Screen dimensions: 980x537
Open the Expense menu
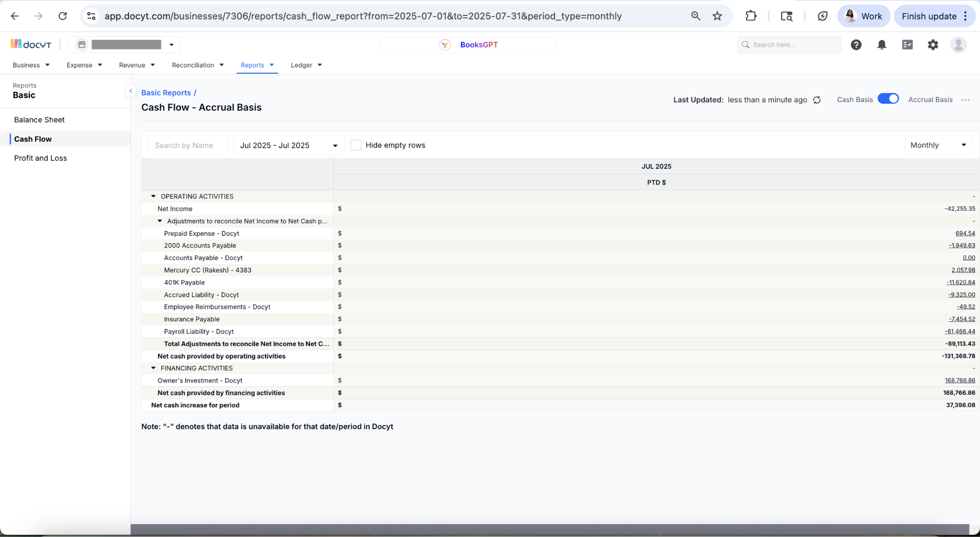[84, 65]
